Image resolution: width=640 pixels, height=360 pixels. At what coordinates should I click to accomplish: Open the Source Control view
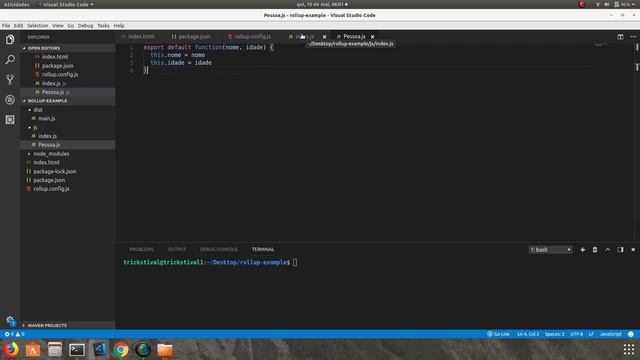(x=10, y=80)
